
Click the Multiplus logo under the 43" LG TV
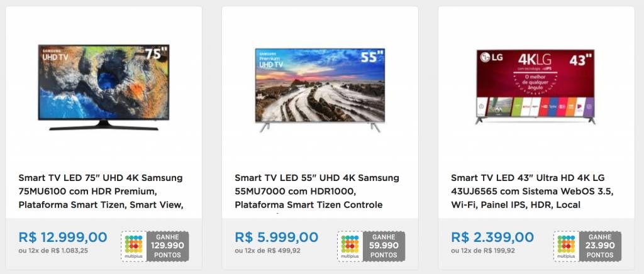566,246
